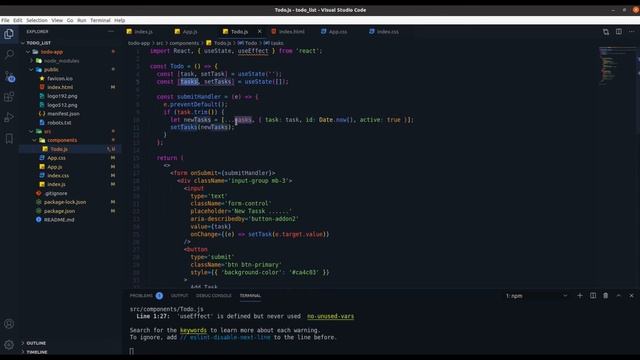Split the terminal panel

pyautogui.click(x=593, y=296)
